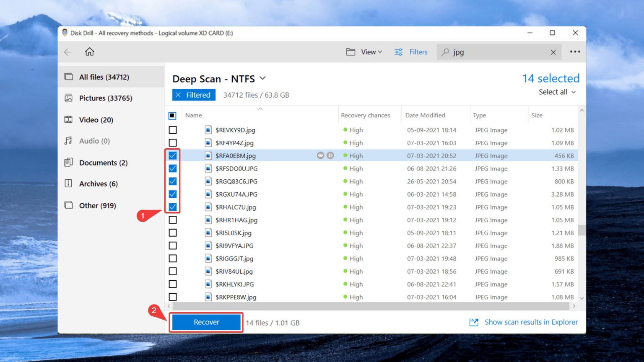Open the View dropdown menu
644x362 pixels.
364,52
